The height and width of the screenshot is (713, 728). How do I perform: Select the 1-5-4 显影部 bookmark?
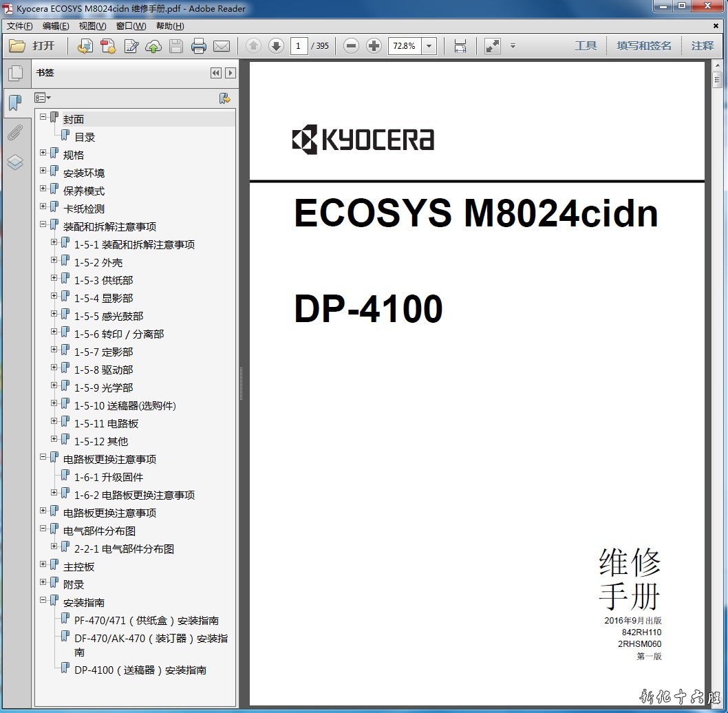click(x=103, y=298)
